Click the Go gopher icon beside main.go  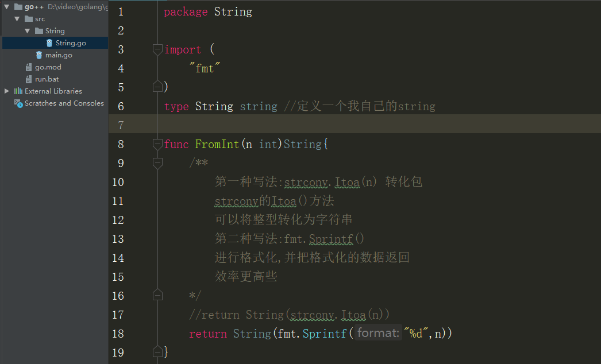tap(39, 55)
